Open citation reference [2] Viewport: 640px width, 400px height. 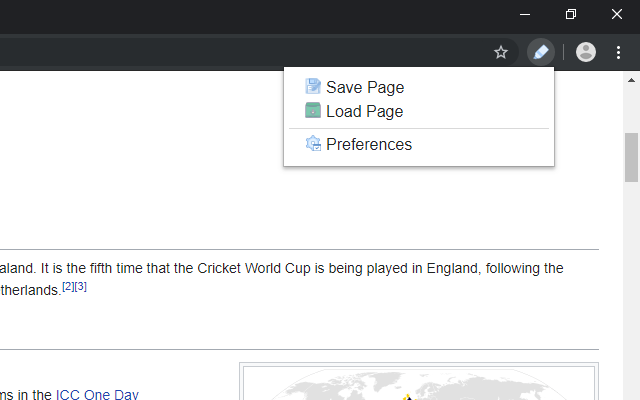tap(68, 287)
